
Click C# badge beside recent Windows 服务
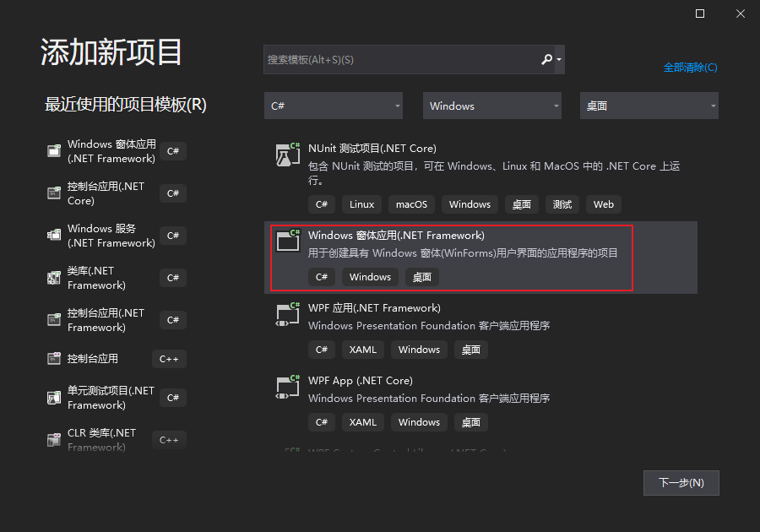click(173, 236)
